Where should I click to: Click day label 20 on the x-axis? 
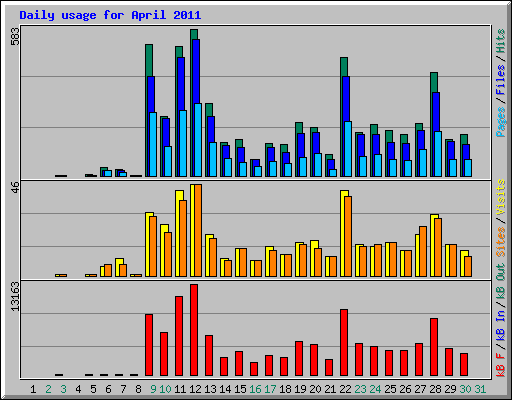[315, 389]
